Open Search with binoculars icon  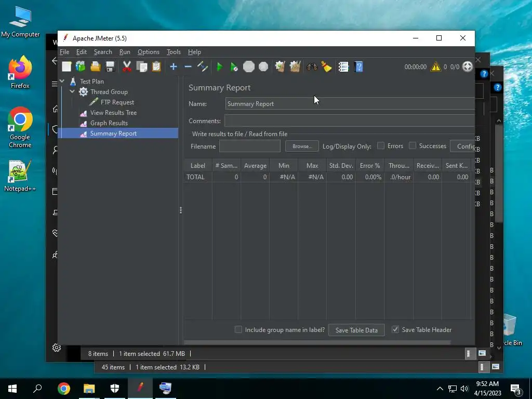pos(312,66)
